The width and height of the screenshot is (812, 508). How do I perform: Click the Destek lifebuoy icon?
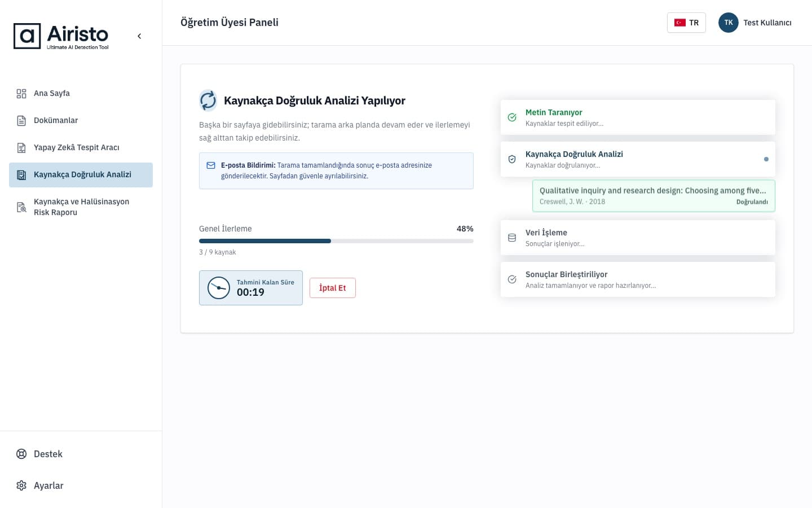click(x=21, y=454)
